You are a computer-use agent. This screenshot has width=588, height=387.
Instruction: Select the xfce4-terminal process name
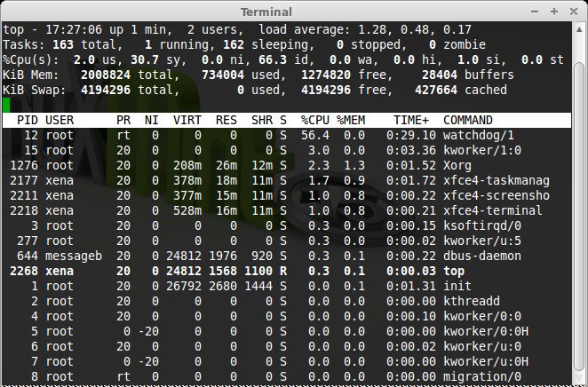493,210
